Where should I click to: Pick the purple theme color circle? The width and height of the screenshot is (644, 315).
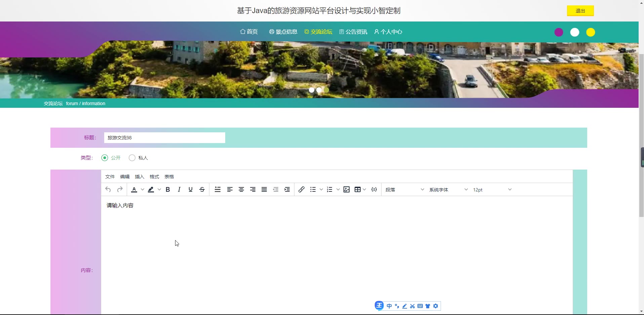coord(559,32)
